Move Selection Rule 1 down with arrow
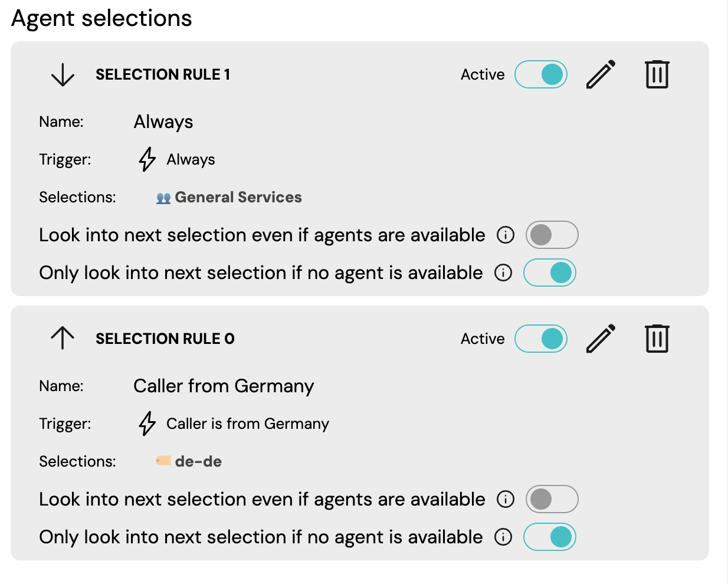 63,75
